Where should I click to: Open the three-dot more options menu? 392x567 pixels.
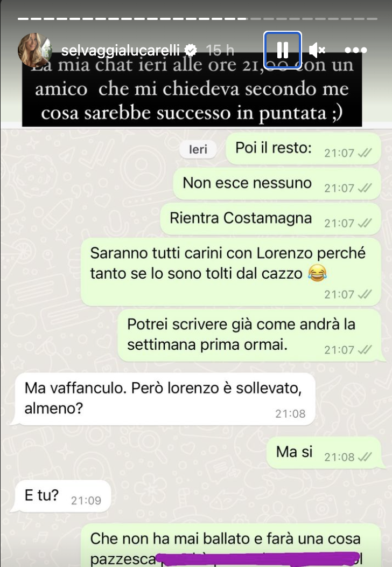tap(356, 50)
